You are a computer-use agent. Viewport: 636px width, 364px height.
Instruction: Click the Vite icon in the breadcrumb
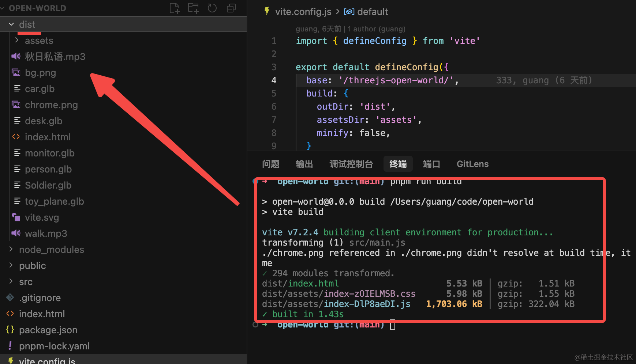pos(267,11)
